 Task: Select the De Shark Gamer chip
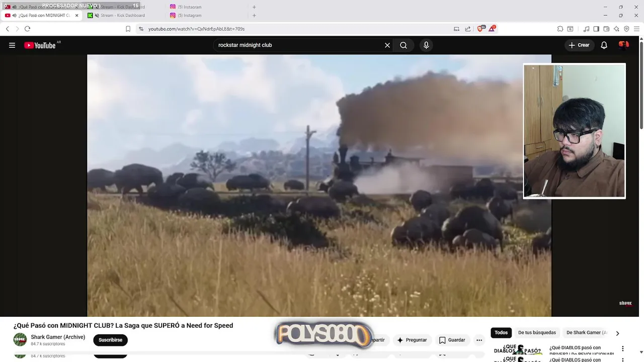pos(587,332)
